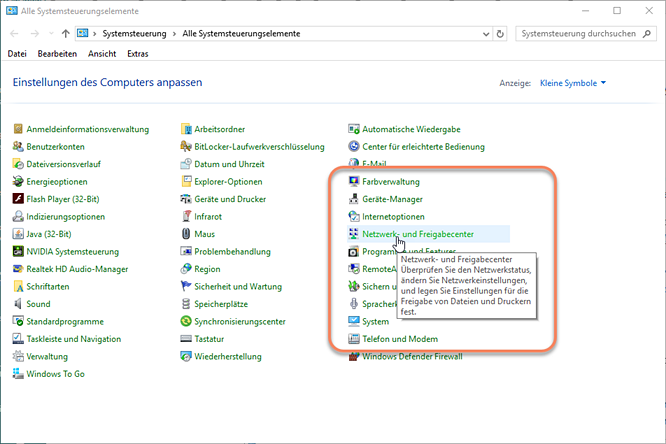
Task: Click the Flash Player (32-Bit) icon
Action: click(x=18, y=198)
